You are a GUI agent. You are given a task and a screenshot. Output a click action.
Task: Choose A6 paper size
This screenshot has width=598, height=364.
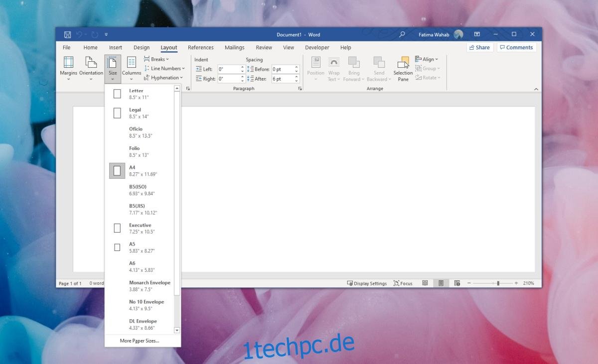coord(139,266)
